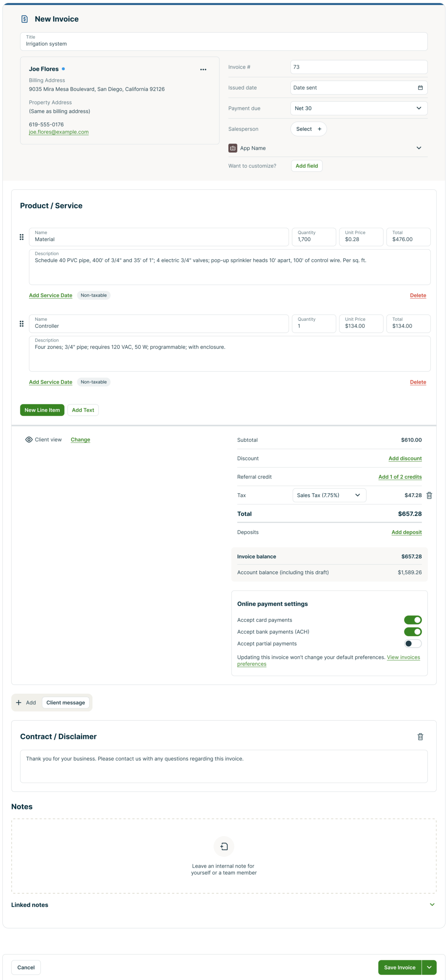Click the calendar icon in Issued date

420,88
